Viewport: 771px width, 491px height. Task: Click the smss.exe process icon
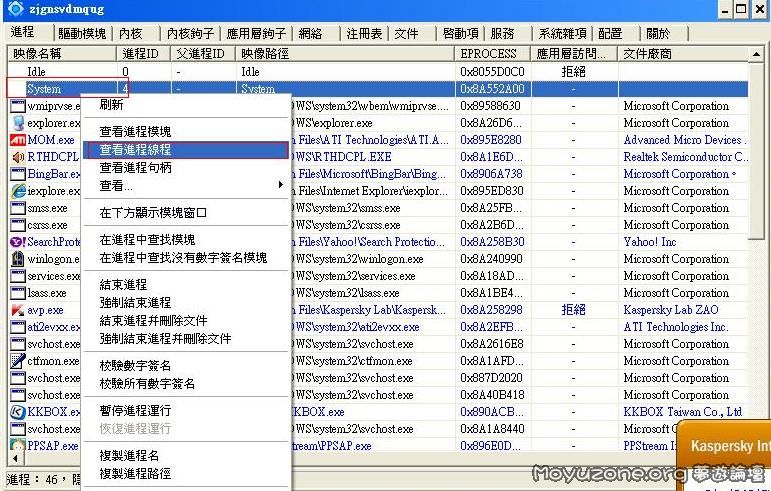[18, 208]
